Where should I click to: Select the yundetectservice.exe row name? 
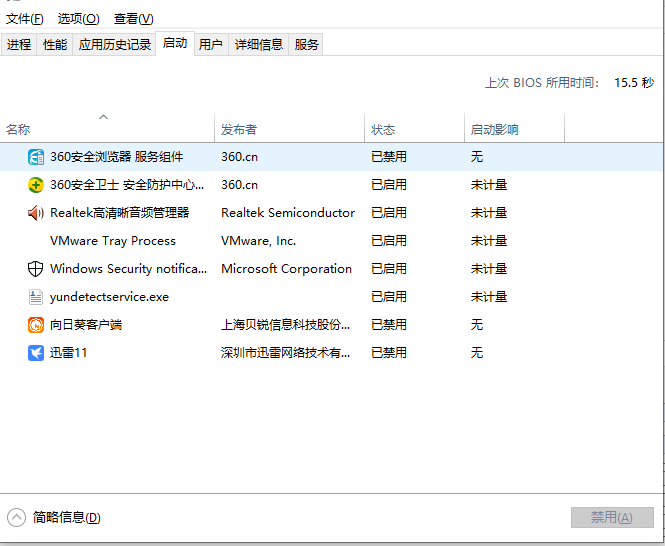tap(109, 297)
